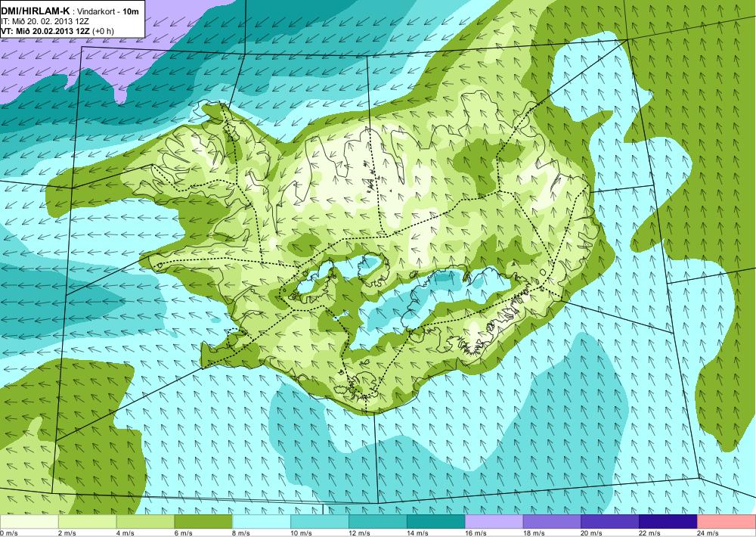
Task: Select the '8 m/s' legend label
Action: [242, 533]
